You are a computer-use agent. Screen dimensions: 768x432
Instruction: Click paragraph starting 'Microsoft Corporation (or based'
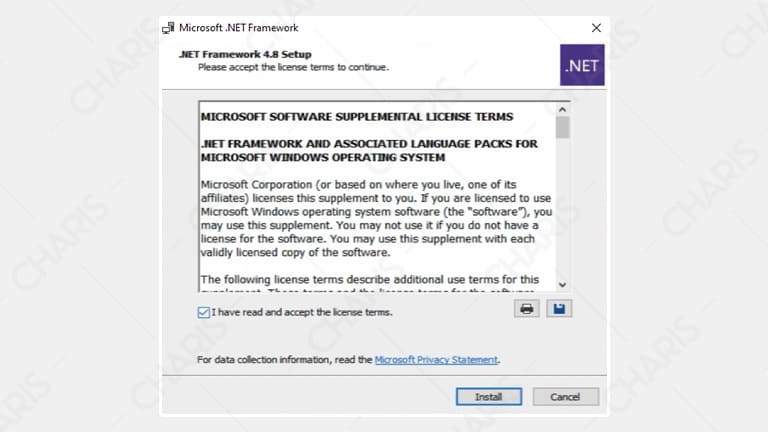pos(376,218)
